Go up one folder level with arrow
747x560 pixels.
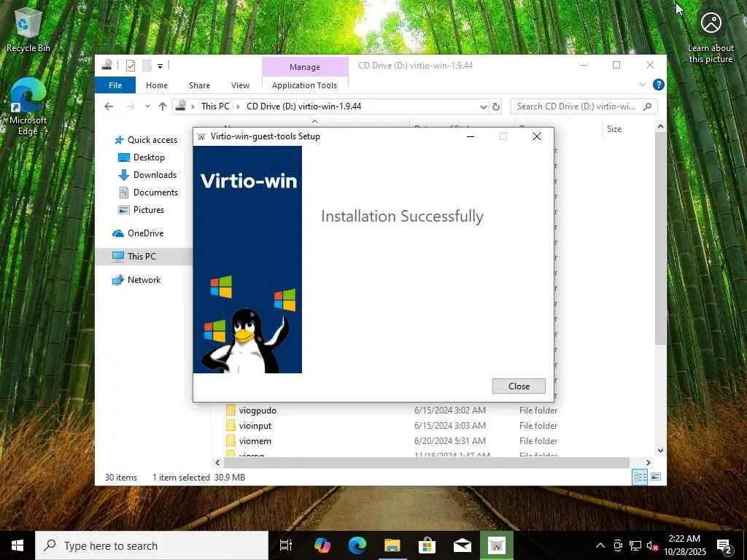[x=163, y=106]
